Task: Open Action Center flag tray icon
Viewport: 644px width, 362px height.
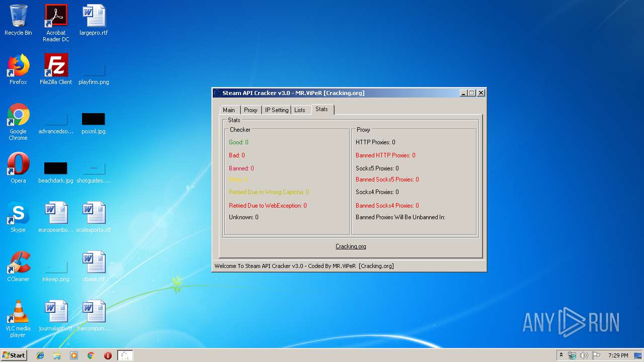Action: point(596,355)
